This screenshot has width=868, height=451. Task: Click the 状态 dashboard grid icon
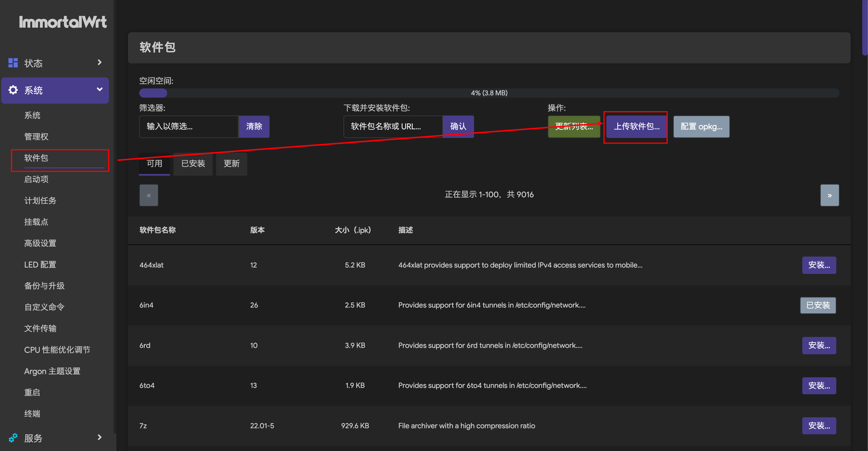click(13, 63)
